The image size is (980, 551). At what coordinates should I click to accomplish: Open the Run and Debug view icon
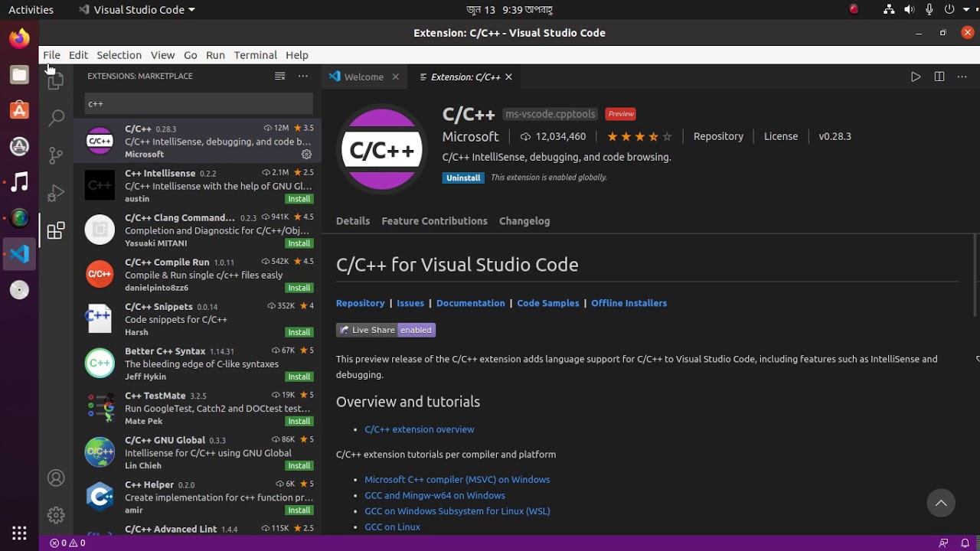[56, 193]
